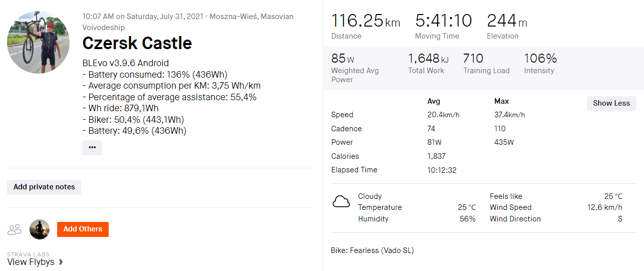Click the chevron beside View Flybys
This screenshot has width=644, height=271.
pyautogui.click(x=61, y=262)
